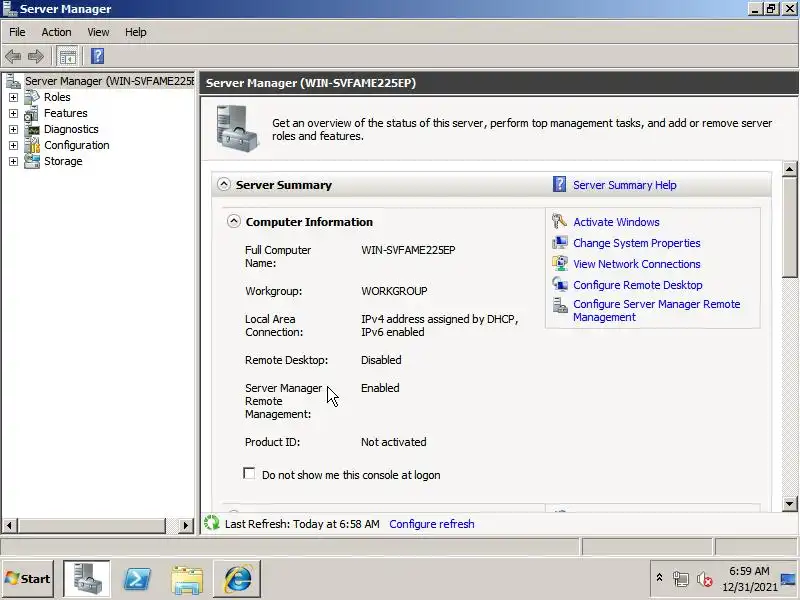
Task: Click the Configure Remote Desktop link
Action: click(x=637, y=285)
